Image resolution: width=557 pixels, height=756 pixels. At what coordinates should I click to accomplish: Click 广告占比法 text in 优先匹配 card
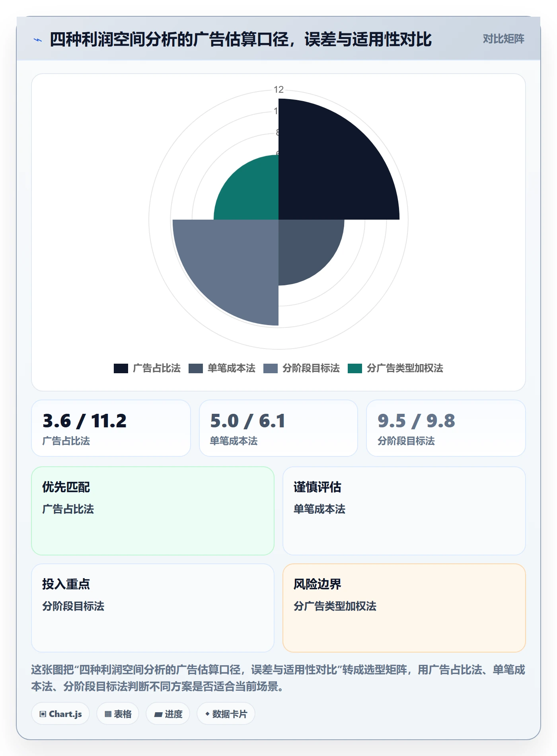coord(68,509)
